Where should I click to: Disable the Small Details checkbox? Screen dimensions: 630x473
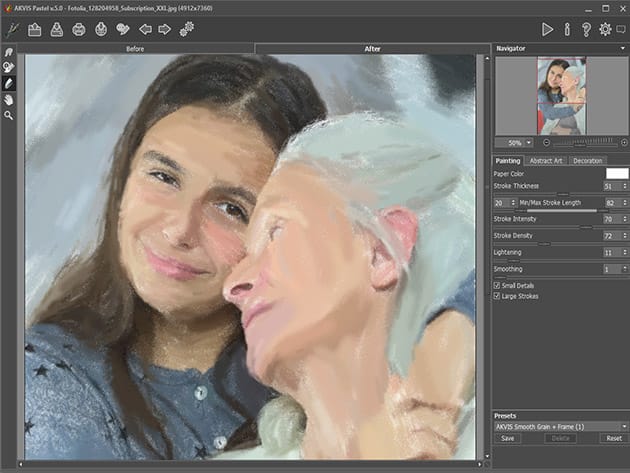(x=498, y=285)
